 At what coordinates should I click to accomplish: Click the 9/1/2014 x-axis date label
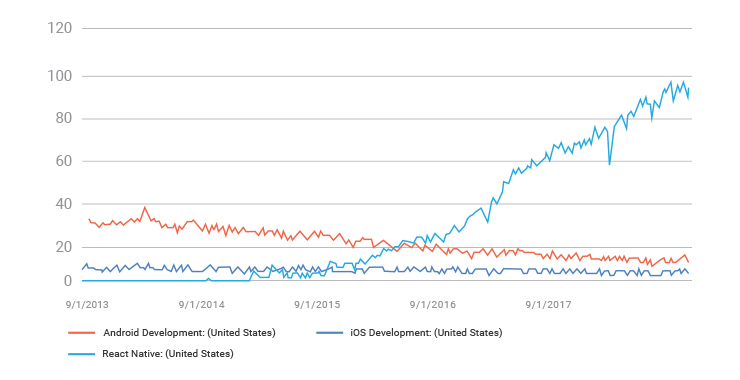pos(202,305)
